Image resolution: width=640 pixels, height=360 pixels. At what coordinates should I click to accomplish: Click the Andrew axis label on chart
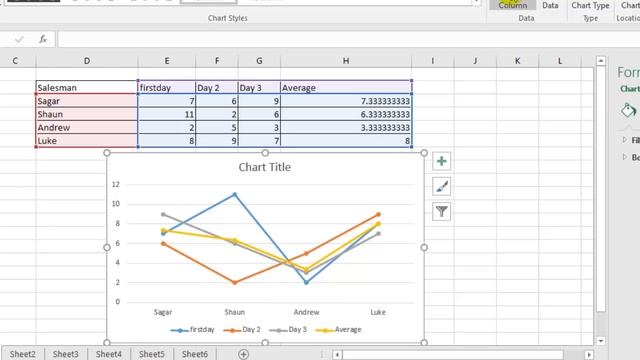click(306, 312)
